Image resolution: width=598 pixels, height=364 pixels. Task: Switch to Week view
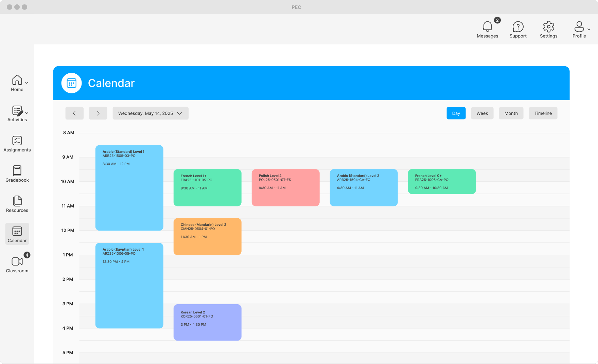(482, 113)
